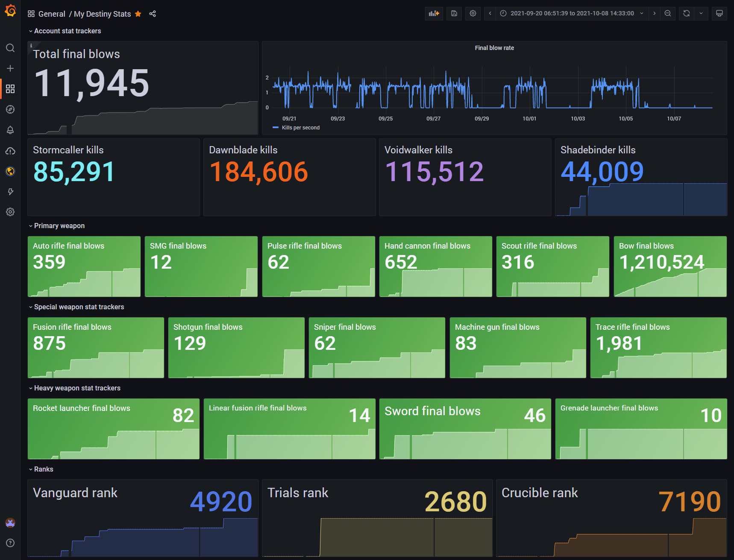Screen dimensions: 734x560
Task: Click the Sniper final blows title
Action: pyautogui.click(x=345, y=327)
